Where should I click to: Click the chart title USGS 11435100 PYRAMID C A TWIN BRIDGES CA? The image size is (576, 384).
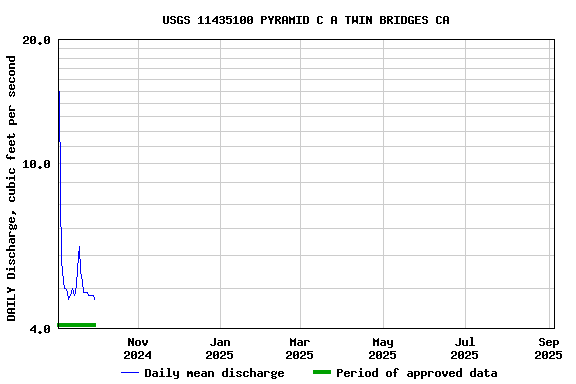point(306,20)
